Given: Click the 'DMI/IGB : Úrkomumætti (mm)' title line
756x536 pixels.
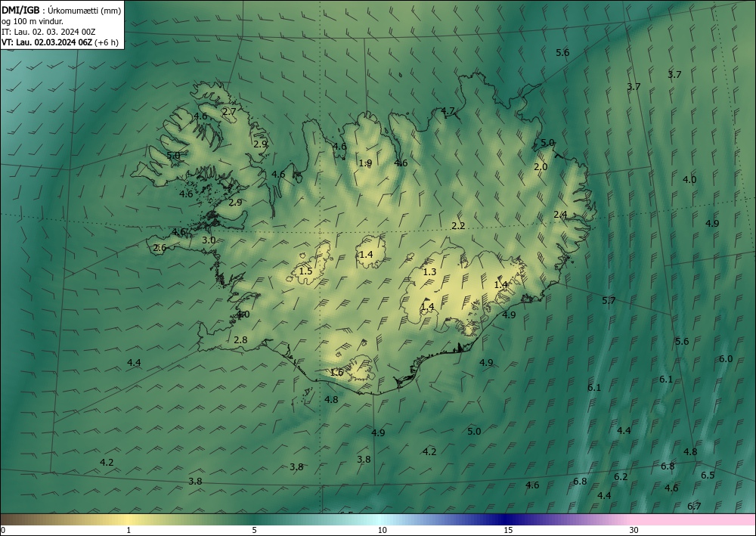Looking at the screenshot, I should click(61, 10).
